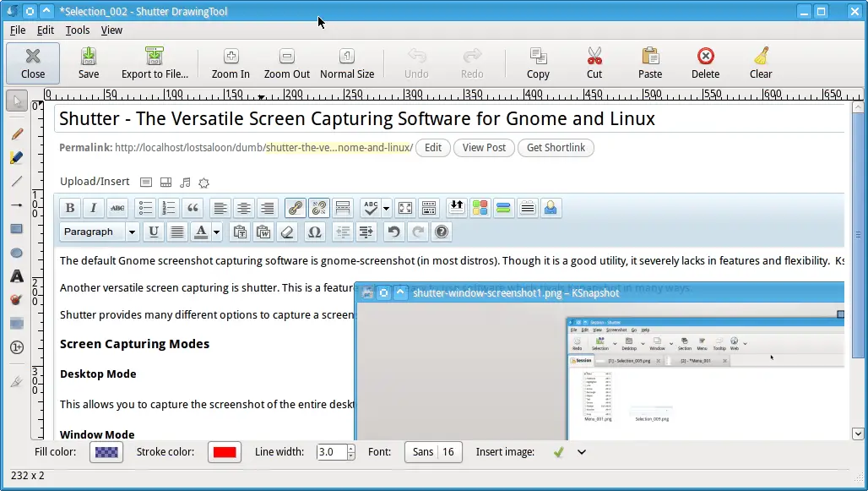This screenshot has height=491, width=868.
Task: Open the Edit menu
Action: tap(46, 30)
